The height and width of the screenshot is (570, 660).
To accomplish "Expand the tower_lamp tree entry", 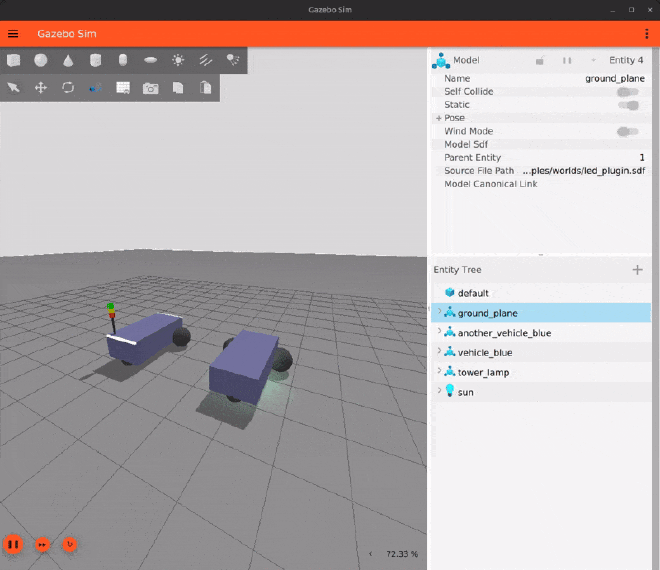I will (x=438, y=372).
